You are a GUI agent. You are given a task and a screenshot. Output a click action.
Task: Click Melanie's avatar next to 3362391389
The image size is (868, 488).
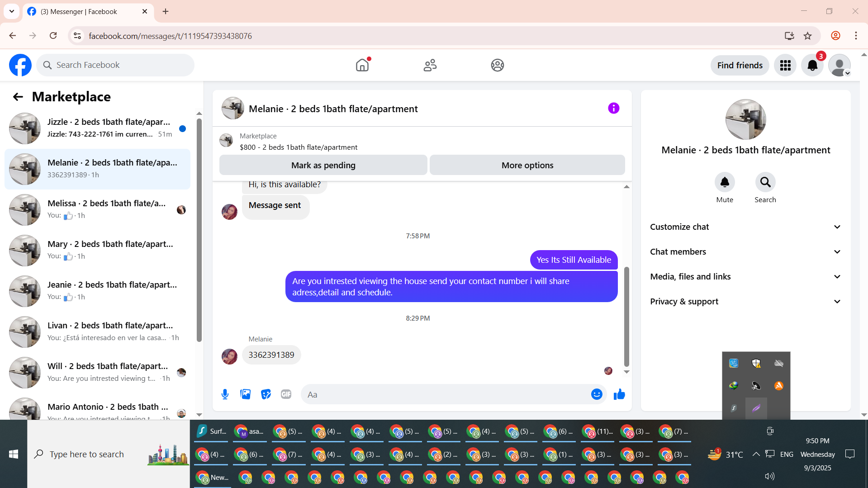229,356
